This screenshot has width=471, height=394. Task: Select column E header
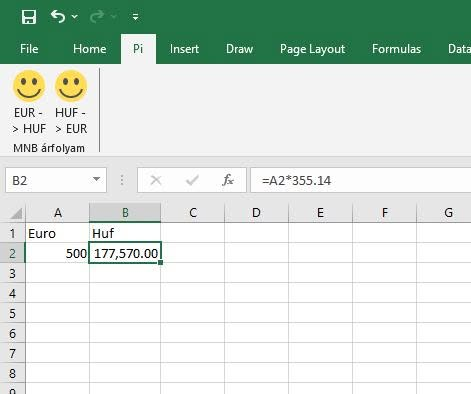coord(320,213)
